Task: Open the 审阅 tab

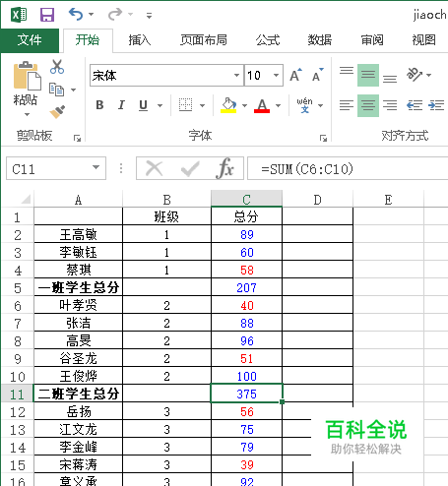Action: tap(372, 40)
